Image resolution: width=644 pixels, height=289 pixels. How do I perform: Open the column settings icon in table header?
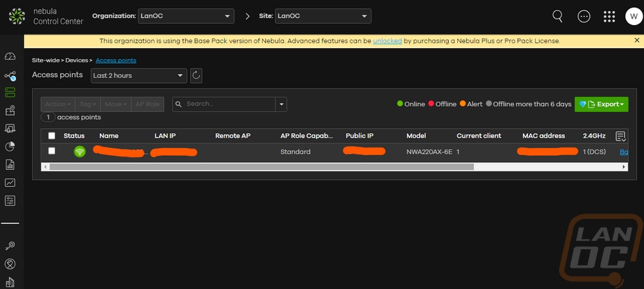pos(620,136)
